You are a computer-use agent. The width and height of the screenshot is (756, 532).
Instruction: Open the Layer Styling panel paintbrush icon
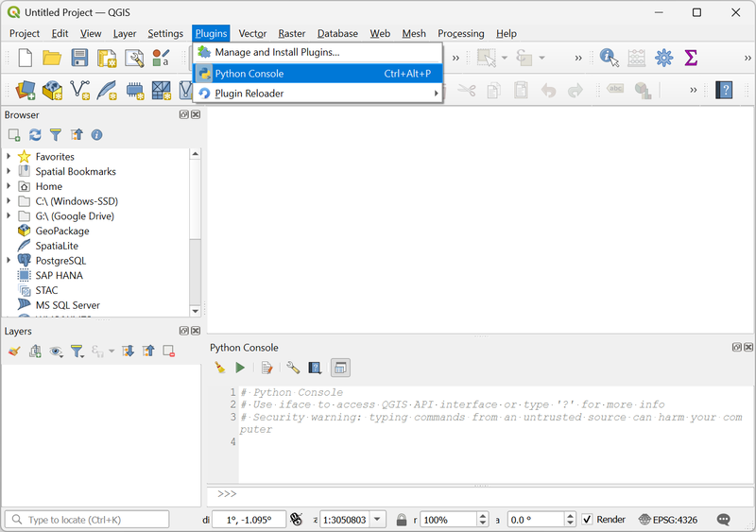14,352
